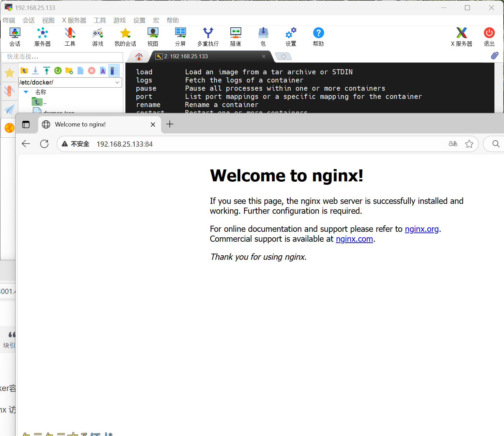
Task: Open the 帮助 question mark toolbar icon
Action: pyautogui.click(x=318, y=37)
